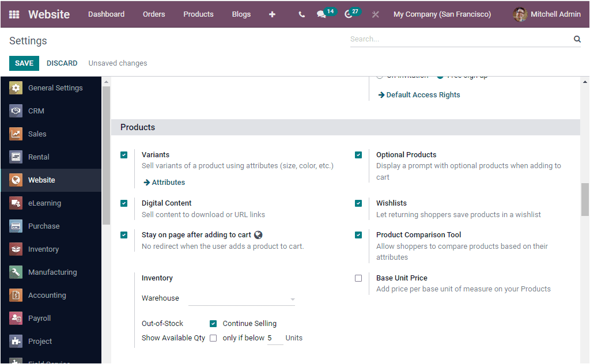Open the apps grid menu

pos(13,14)
